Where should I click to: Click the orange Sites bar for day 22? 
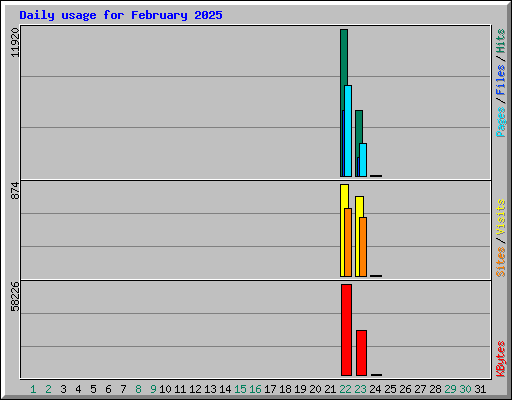pos(348,242)
